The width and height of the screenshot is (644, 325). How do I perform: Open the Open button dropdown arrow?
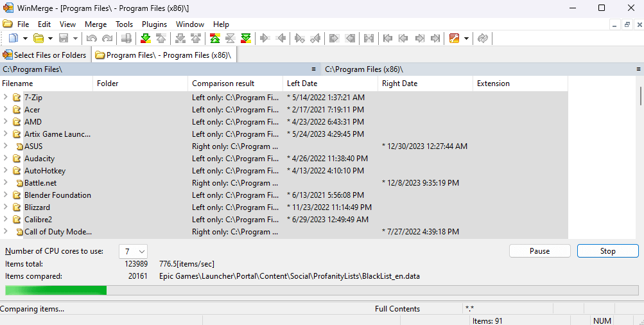50,39
